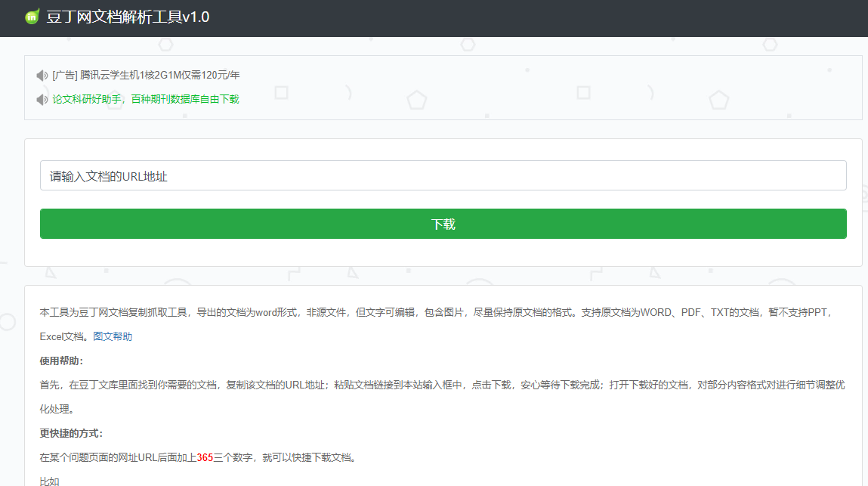Click the pentagon decoration near the page edge
Image resolution: width=868 pixels, height=486 pixels.
point(719,100)
